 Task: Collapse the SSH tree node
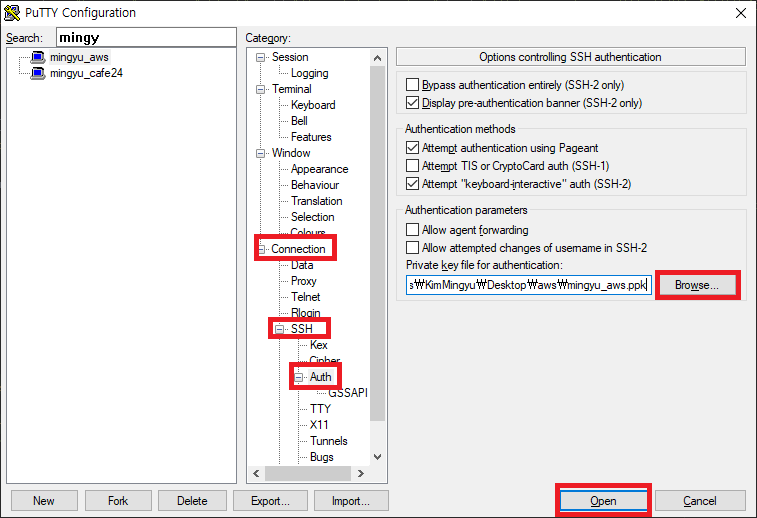[279, 329]
